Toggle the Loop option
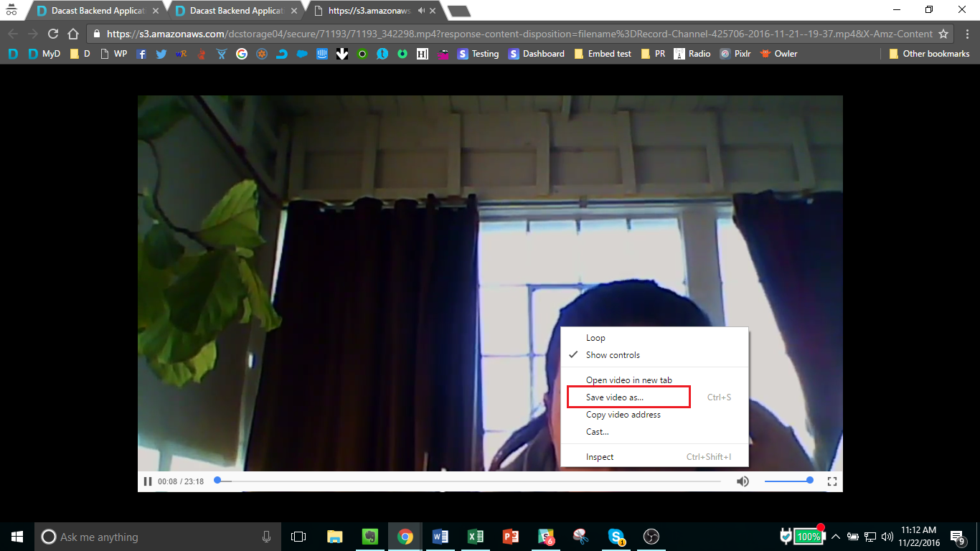980x551 pixels. pyautogui.click(x=595, y=338)
